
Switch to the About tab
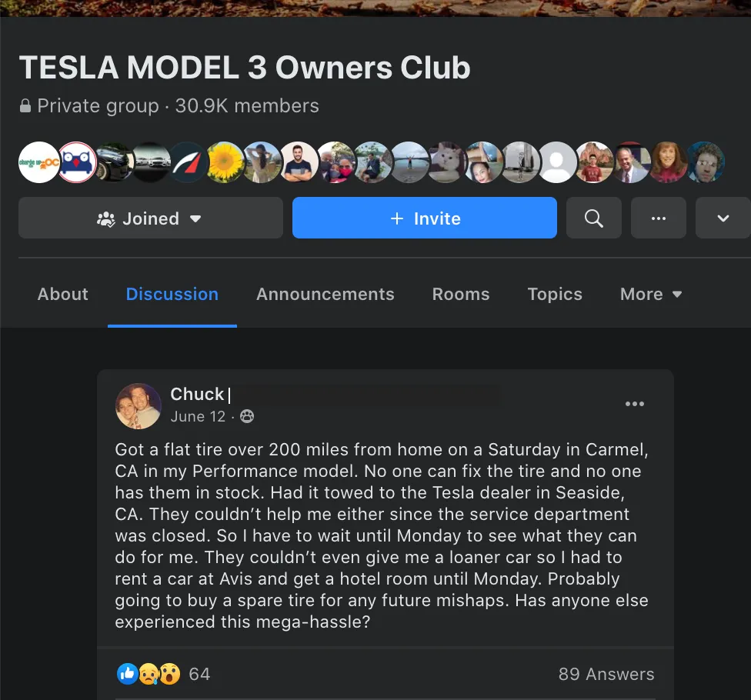63,294
